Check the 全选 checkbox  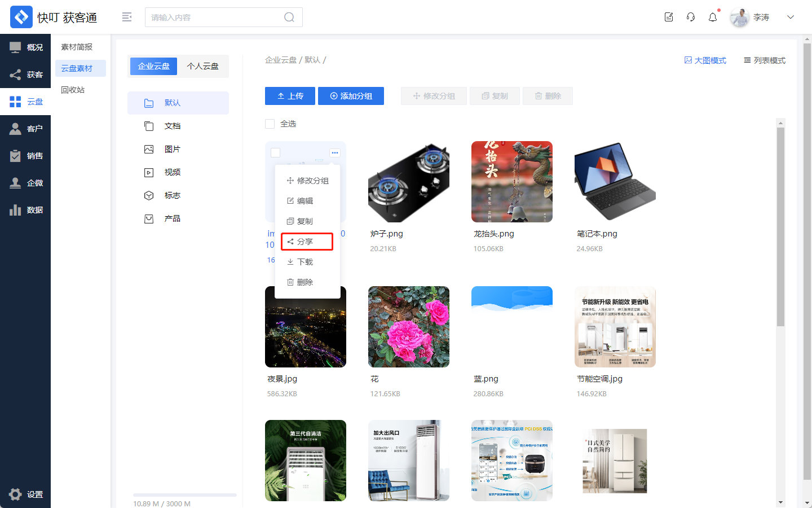click(x=270, y=124)
